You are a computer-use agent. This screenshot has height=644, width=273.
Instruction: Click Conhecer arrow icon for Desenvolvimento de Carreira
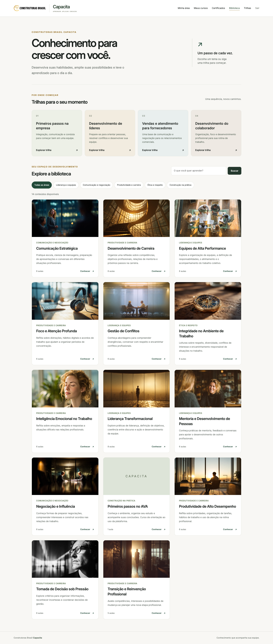(x=164, y=271)
